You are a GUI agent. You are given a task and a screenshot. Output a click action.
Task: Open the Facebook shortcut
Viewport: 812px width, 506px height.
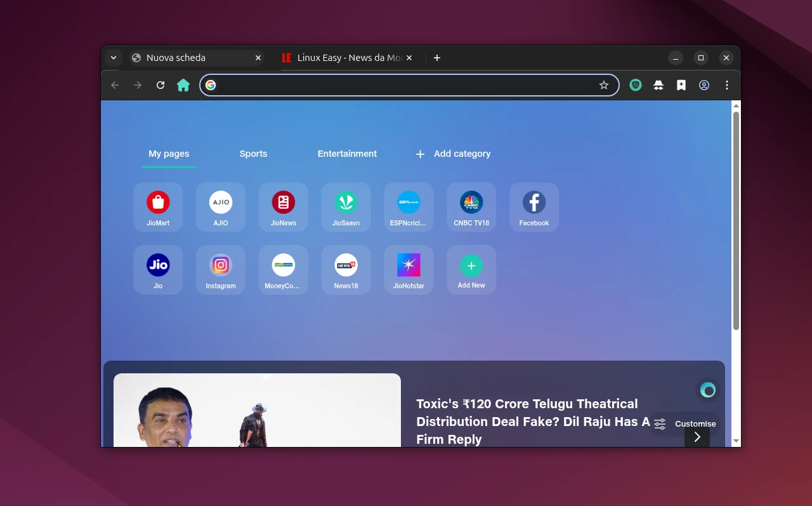[x=534, y=207]
